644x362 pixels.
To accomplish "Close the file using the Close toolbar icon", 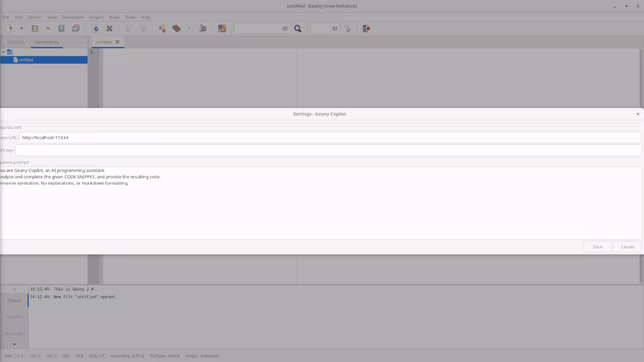I will click(109, 28).
